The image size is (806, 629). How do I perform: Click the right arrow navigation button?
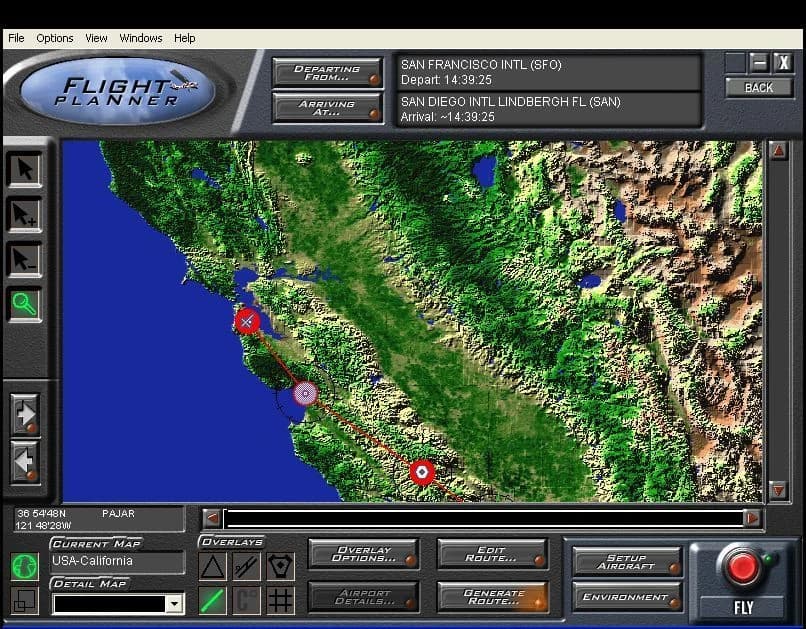(x=25, y=414)
